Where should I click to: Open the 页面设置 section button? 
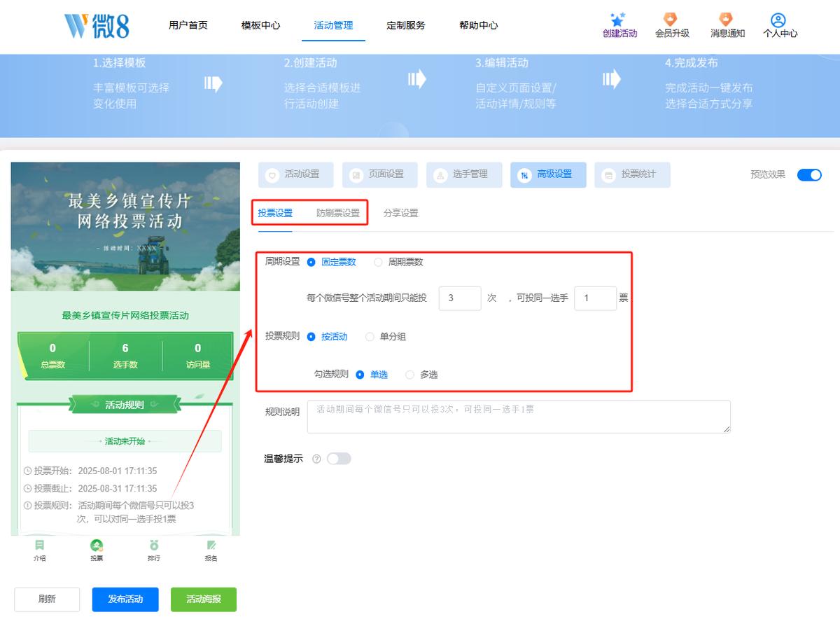point(380,174)
